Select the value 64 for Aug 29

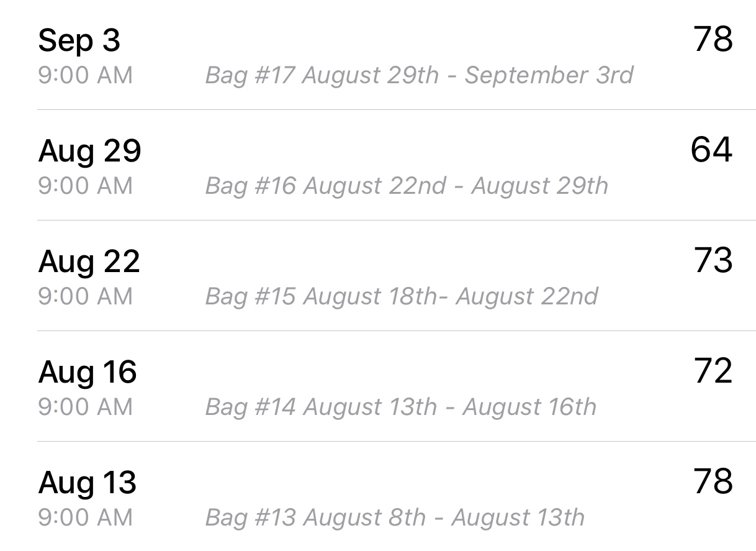[x=711, y=150]
